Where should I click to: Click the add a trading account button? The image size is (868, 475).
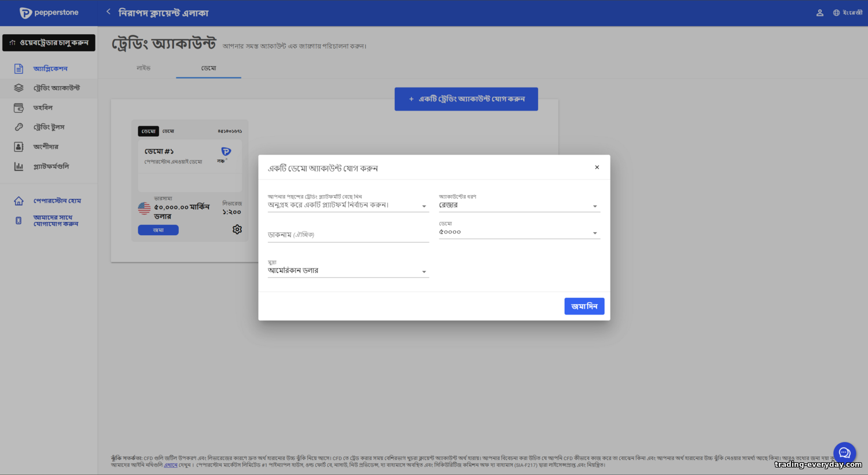[466, 99]
